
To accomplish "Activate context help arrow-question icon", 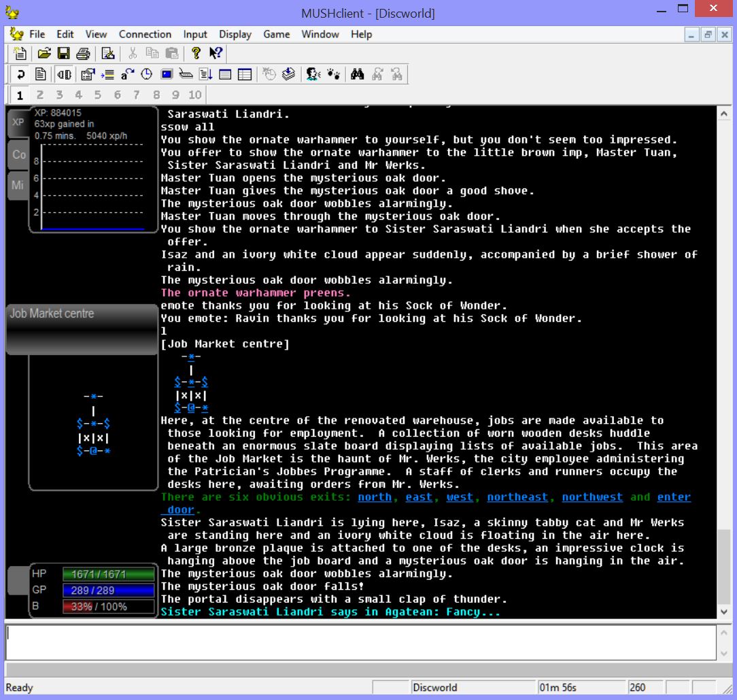I will pos(216,53).
